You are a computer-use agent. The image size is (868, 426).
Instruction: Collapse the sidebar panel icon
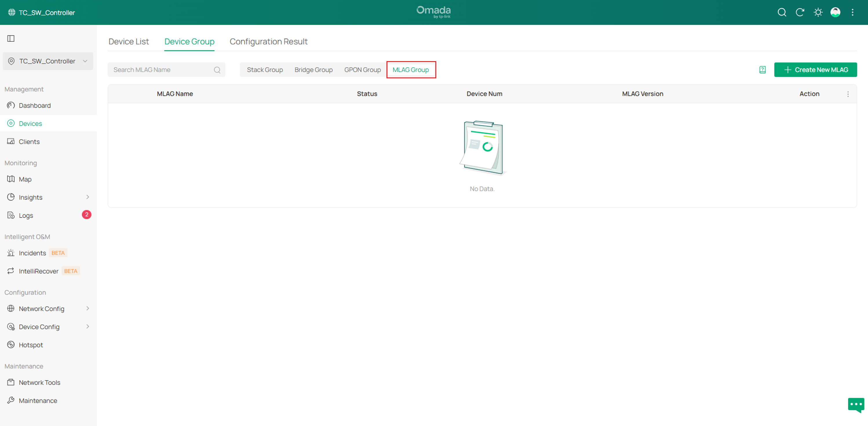pos(11,39)
